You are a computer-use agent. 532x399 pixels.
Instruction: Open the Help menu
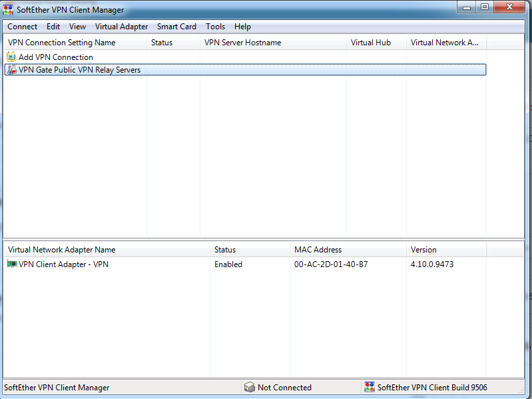click(x=242, y=27)
